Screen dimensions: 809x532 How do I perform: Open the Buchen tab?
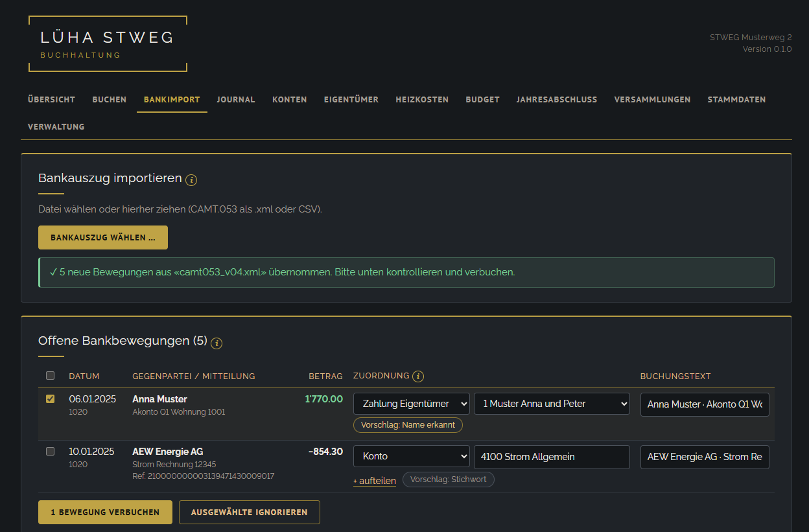pos(110,100)
